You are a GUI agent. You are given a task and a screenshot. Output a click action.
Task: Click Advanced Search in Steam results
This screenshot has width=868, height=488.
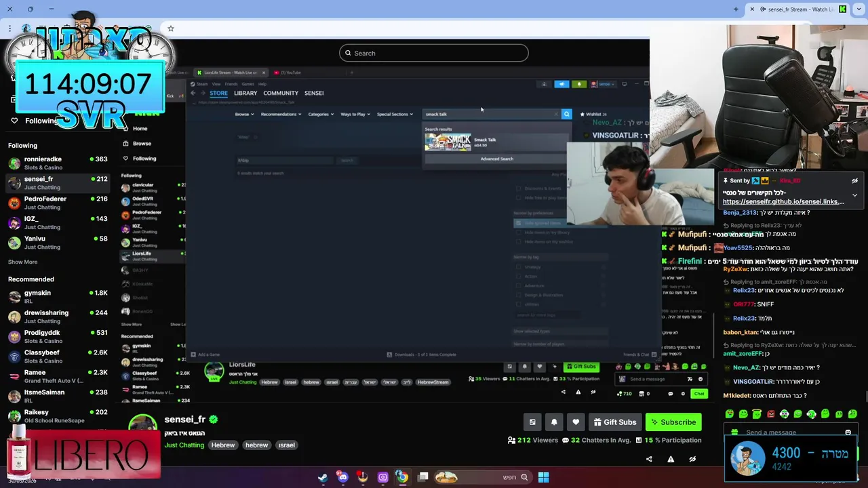pos(497,159)
